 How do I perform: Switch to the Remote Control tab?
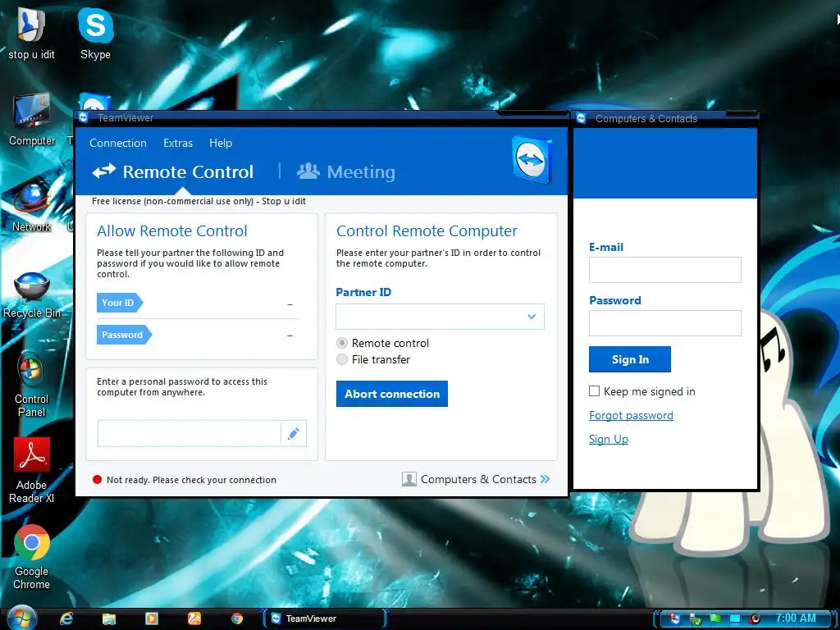point(172,171)
